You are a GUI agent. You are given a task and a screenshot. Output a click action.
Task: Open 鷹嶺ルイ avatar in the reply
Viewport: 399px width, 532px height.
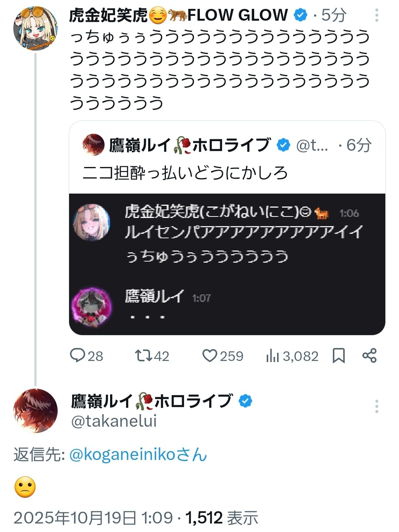(35, 410)
